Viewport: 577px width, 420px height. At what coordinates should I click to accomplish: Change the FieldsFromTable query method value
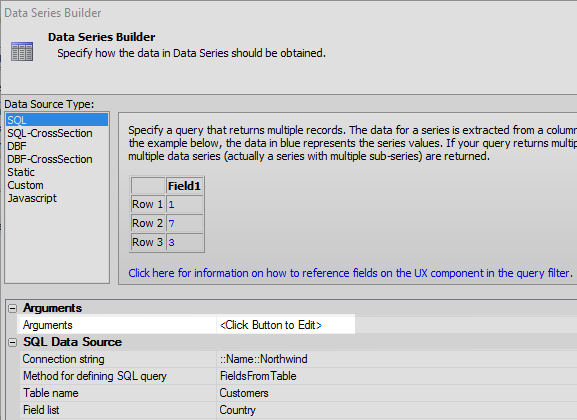258,376
